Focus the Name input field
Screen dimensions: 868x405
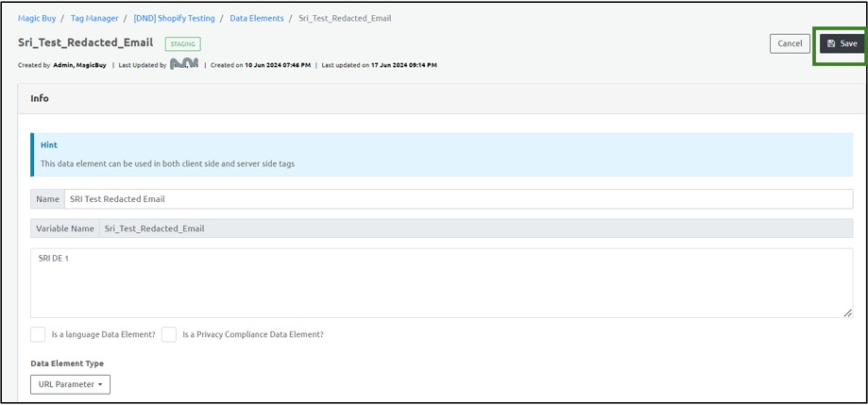click(x=457, y=199)
